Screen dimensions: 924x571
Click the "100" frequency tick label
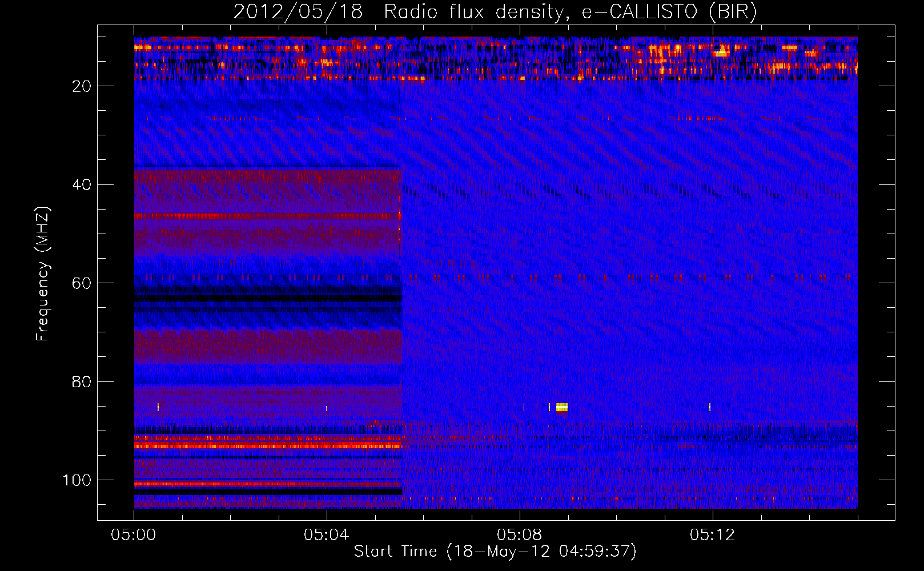[77, 480]
